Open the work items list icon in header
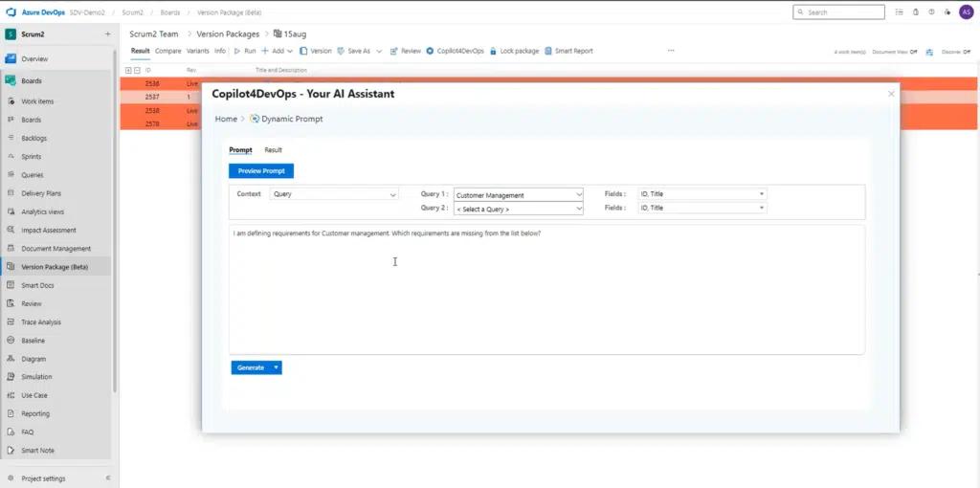 click(899, 11)
